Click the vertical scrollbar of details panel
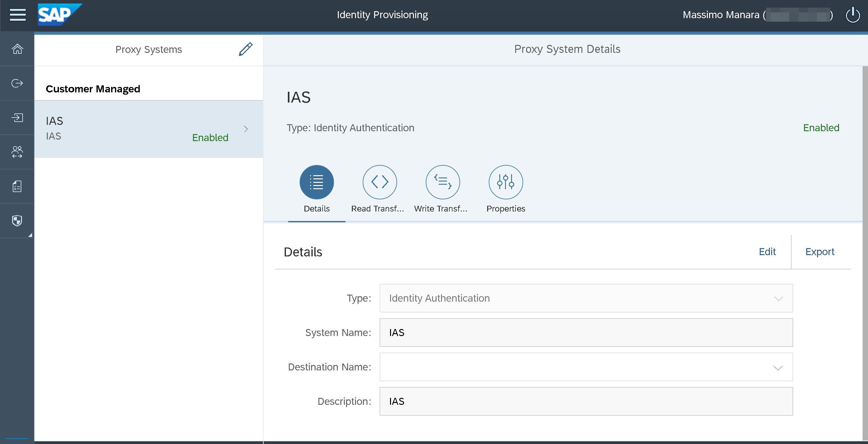 [x=865, y=253]
